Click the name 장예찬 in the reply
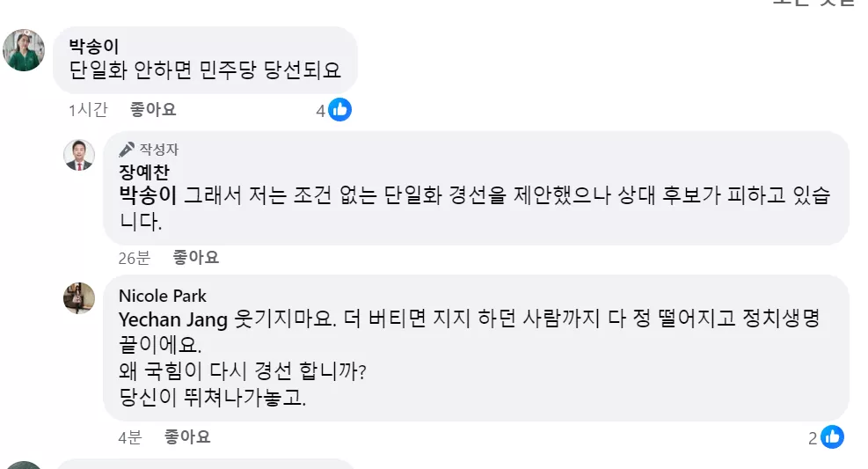Viewport: 868px width, 469px height. tap(144, 172)
